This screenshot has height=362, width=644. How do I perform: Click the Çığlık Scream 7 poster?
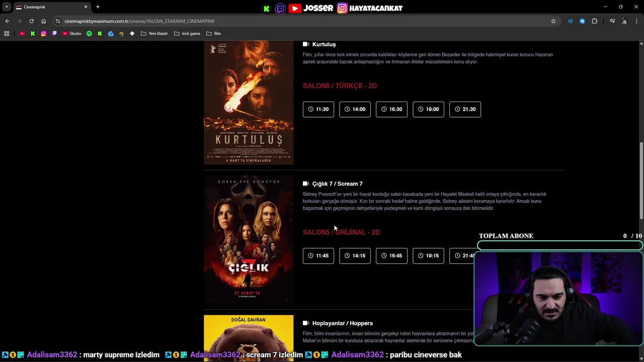[249, 240]
